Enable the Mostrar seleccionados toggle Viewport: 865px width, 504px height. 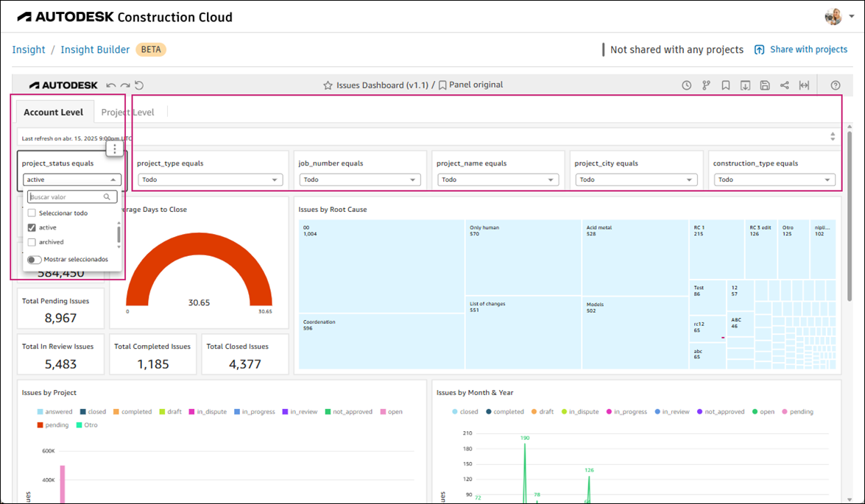(34, 260)
